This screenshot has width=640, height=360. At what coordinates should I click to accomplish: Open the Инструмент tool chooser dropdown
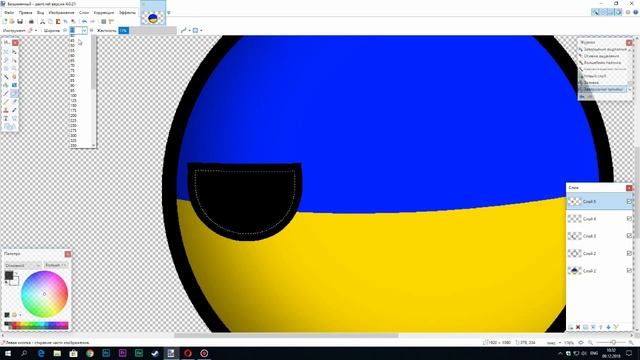pos(32,30)
